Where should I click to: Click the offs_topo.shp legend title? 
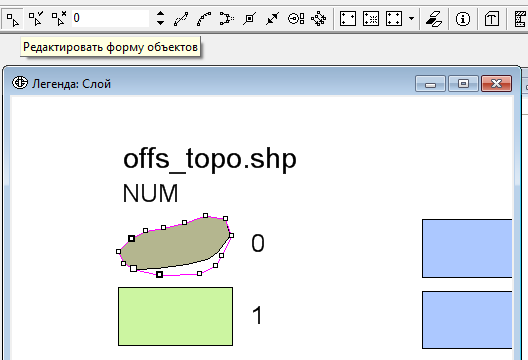209,159
